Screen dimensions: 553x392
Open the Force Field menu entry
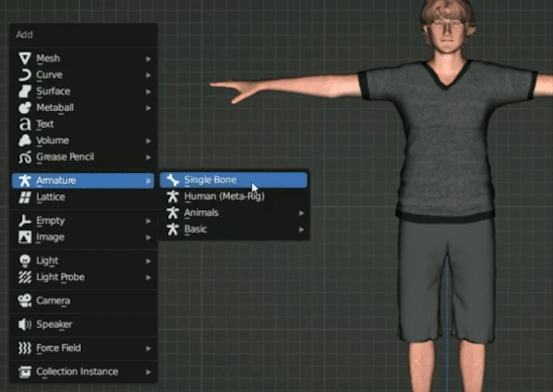point(83,348)
